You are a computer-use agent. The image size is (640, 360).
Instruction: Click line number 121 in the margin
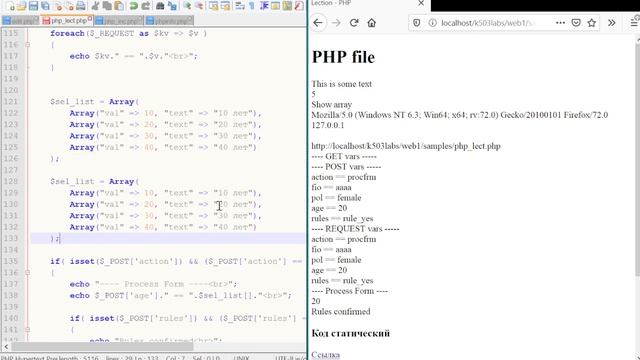tap(11, 102)
